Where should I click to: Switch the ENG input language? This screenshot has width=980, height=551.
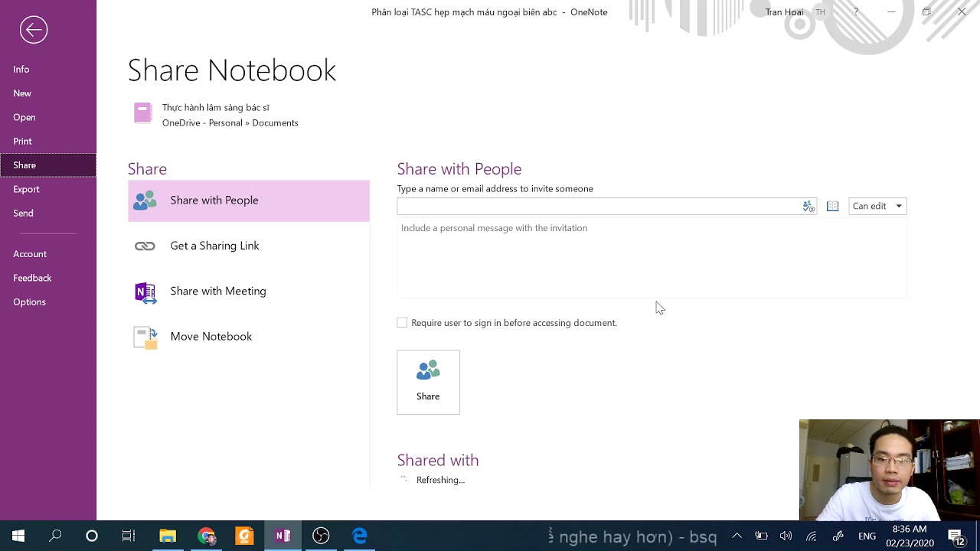pyautogui.click(x=867, y=536)
